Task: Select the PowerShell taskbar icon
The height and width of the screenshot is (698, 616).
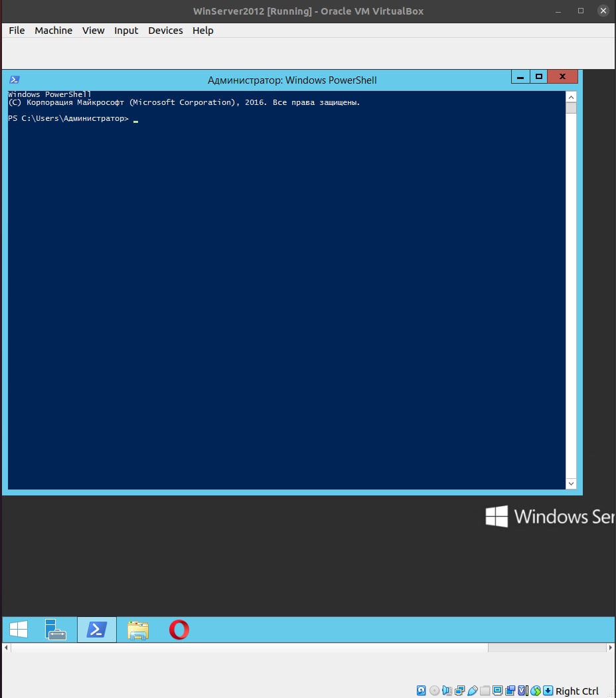Action: (x=97, y=630)
